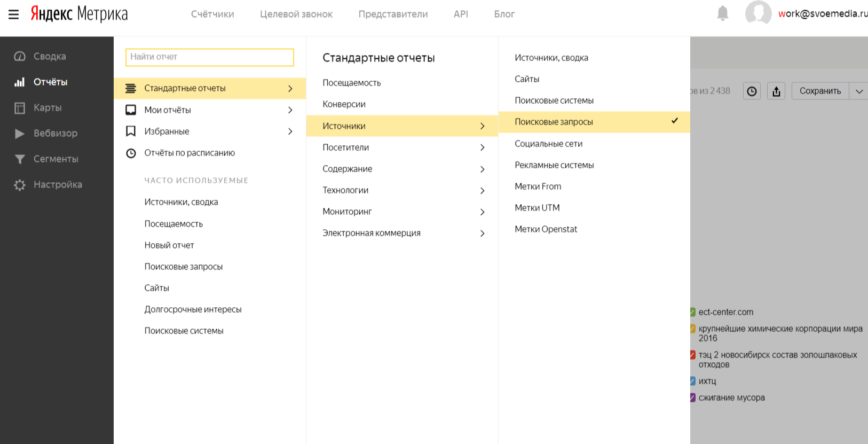The height and width of the screenshot is (444, 868).
Task: Select Посещаемость under Стандартные отчеты
Action: (x=352, y=83)
